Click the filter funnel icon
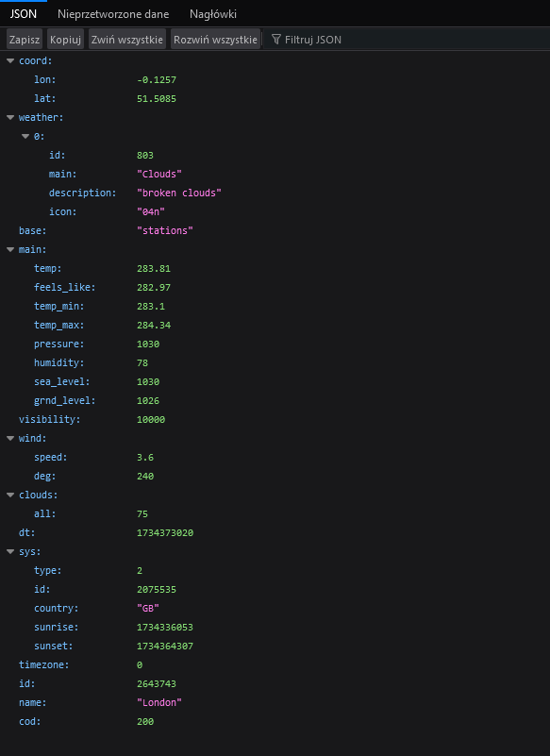This screenshot has width=550, height=756. tap(275, 40)
